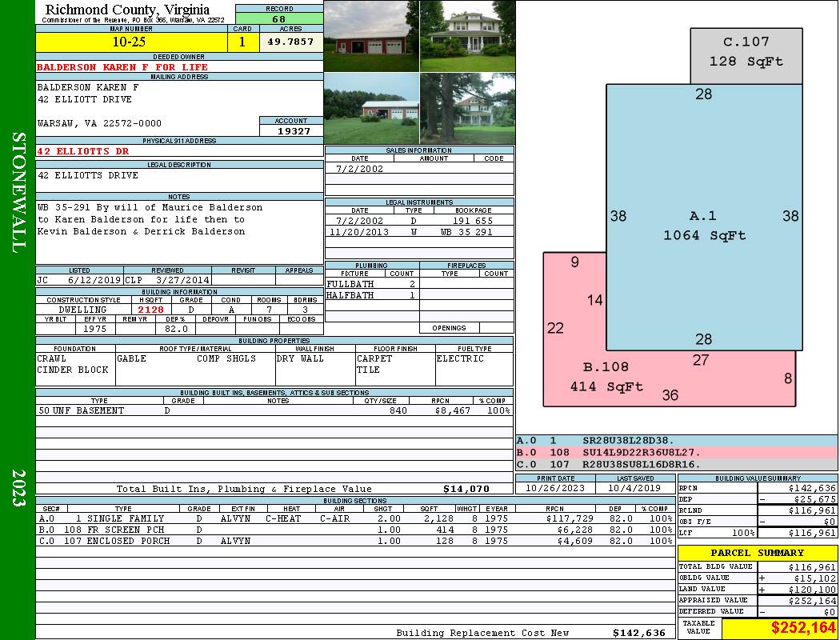Screen dimensions: 840x640
Task: Open the top-left red garage photo
Action: (x=371, y=36)
